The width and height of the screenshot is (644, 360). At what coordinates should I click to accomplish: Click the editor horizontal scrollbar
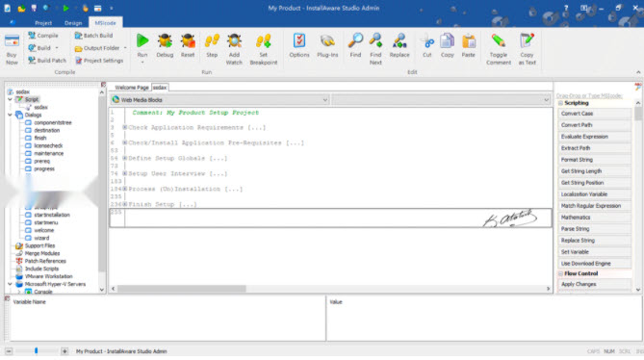[182, 289]
